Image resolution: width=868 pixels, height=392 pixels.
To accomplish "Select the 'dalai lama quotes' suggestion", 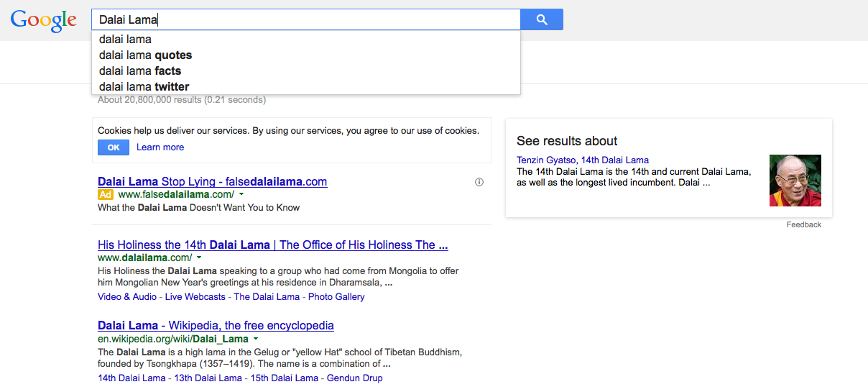I will pos(146,55).
